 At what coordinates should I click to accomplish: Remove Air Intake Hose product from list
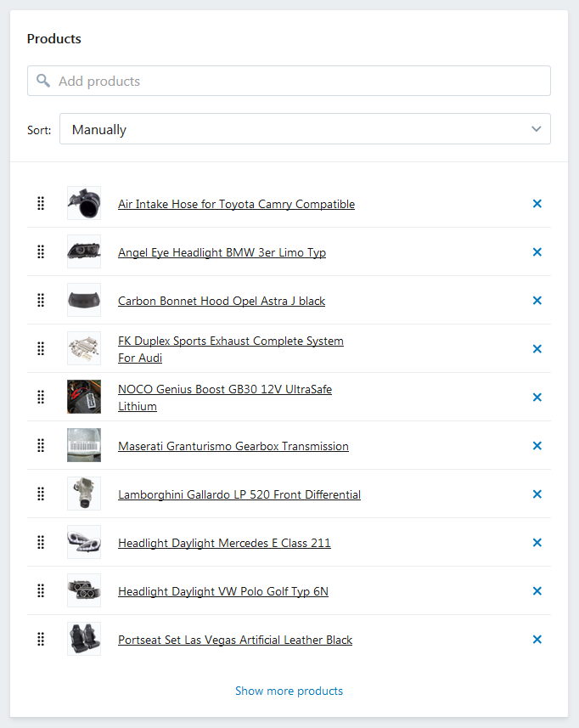(x=537, y=203)
